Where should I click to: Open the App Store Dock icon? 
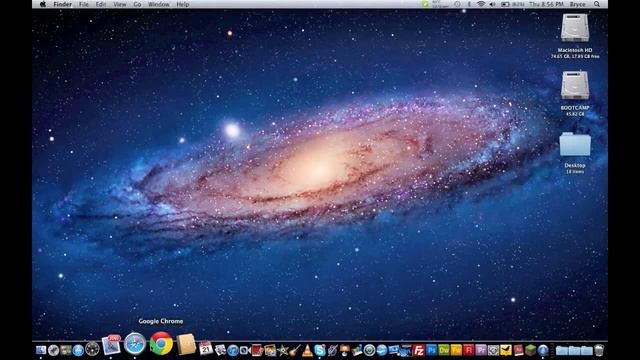pyautogui.click(x=78, y=350)
